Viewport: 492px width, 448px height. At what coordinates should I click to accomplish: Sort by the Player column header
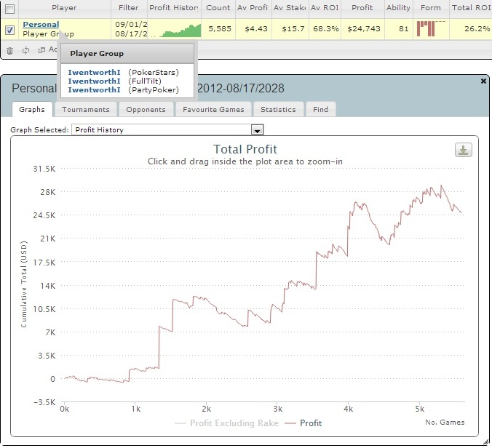[64, 8]
